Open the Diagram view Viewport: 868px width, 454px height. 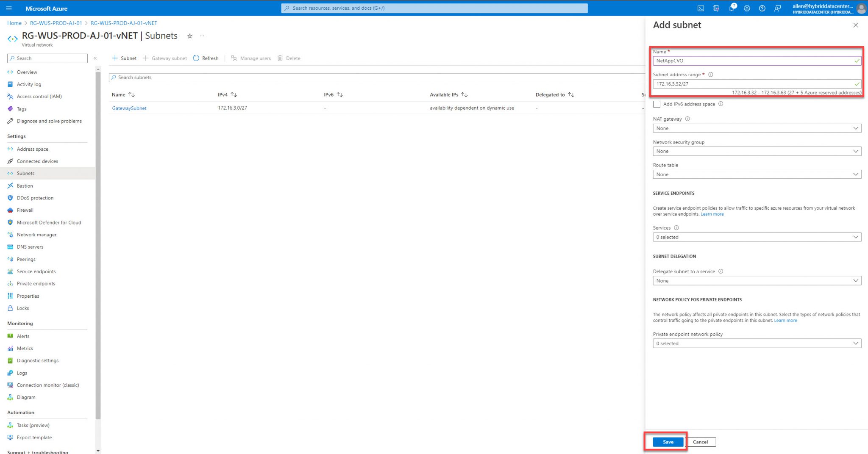[26, 397]
